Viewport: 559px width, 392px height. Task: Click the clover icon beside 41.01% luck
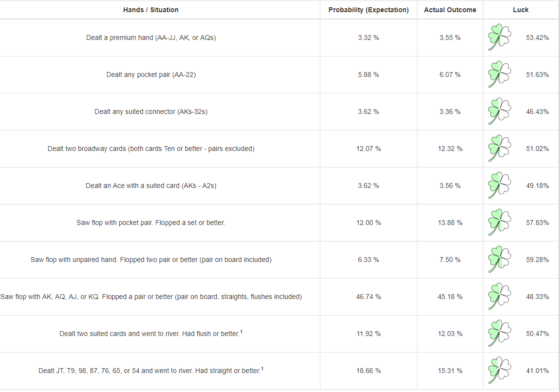pos(500,371)
